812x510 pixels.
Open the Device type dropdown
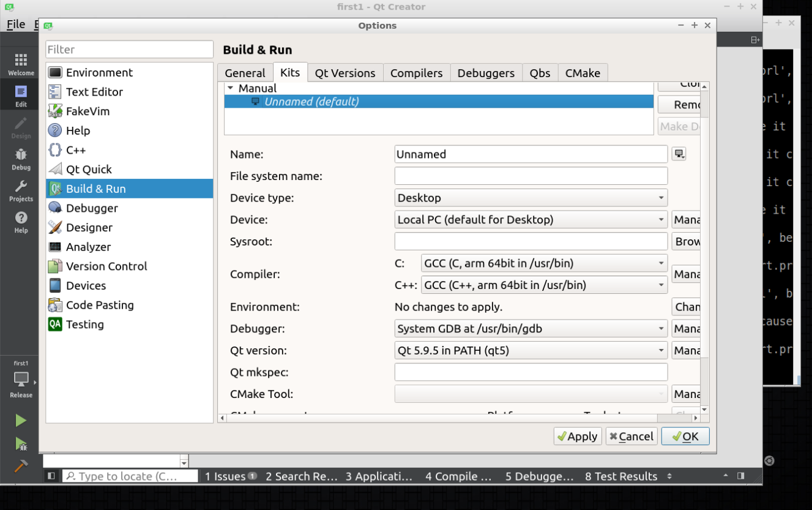(531, 198)
